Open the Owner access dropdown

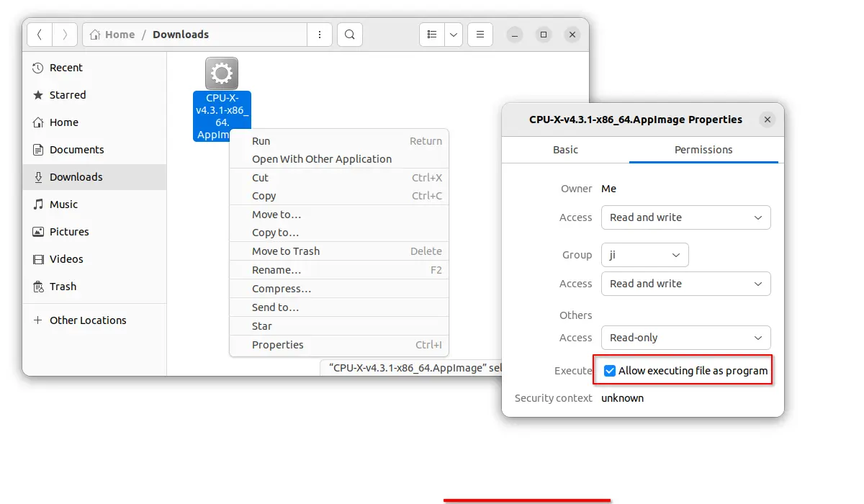(x=686, y=217)
